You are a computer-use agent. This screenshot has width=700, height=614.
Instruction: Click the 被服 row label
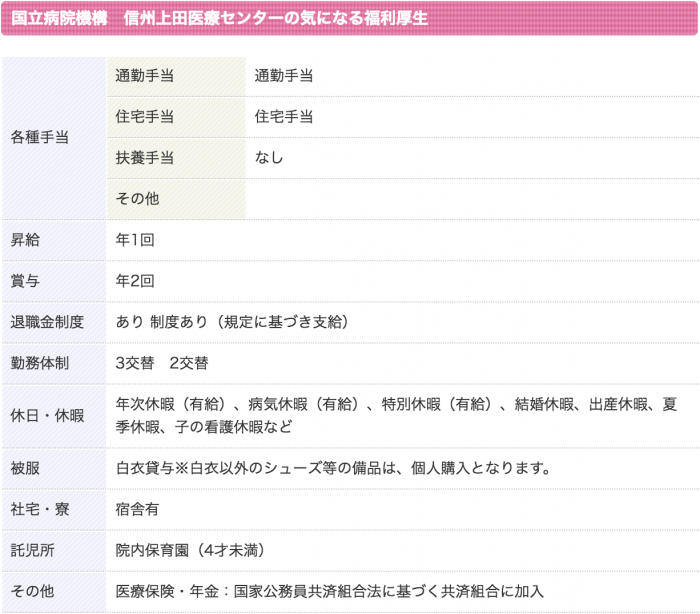25,468
